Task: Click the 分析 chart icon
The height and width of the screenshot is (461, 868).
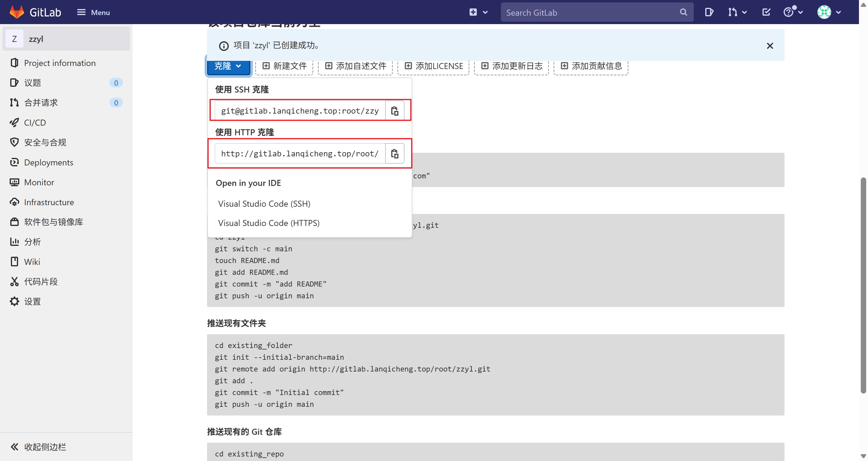Action: (x=14, y=242)
